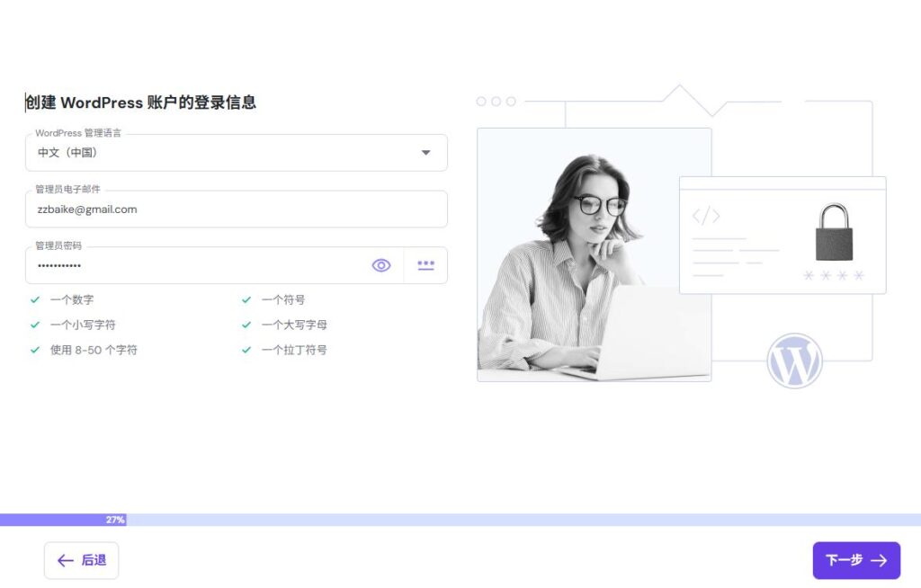Image resolution: width=921 pixels, height=588 pixels.
Task: Click the </> code icon in the illustration
Action: click(x=705, y=215)
